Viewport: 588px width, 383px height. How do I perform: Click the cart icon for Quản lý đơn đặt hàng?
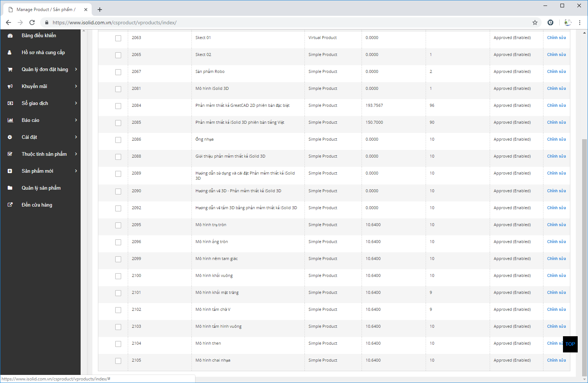coord(10,70)
